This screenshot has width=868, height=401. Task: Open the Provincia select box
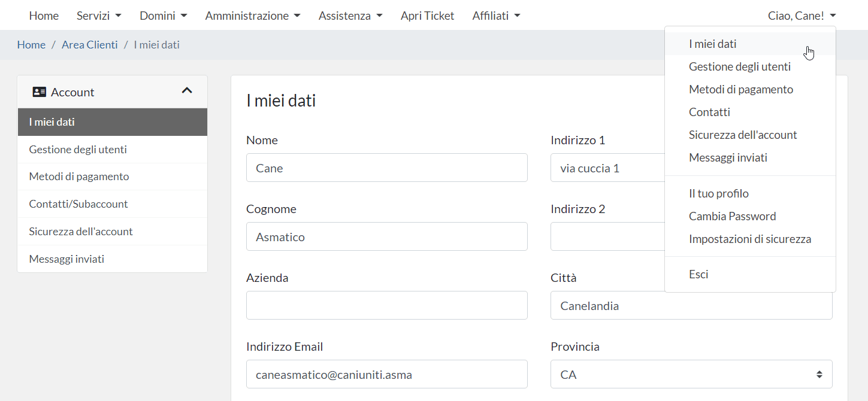691,375
